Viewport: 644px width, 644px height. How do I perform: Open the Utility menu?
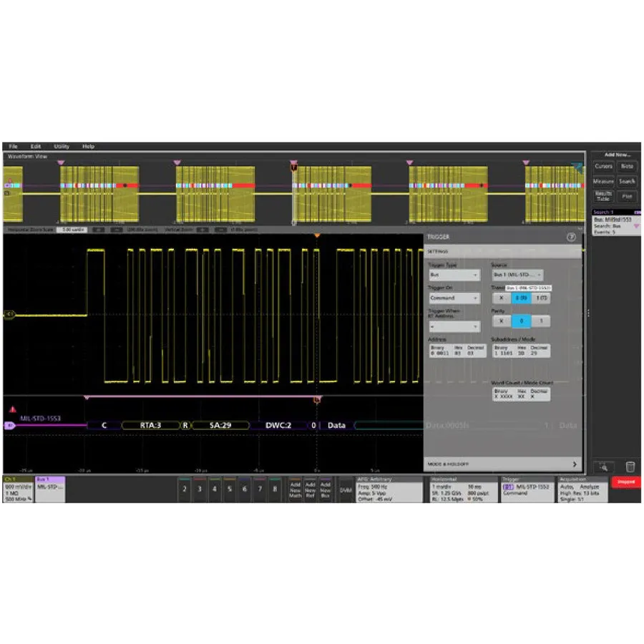click(60, 146)
